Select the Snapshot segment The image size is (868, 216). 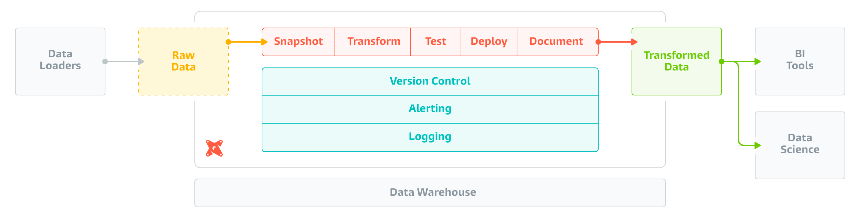298,42
